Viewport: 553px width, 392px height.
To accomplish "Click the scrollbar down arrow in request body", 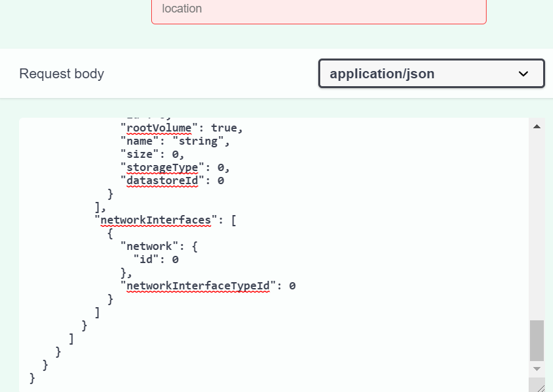I will tap(537, 369).
